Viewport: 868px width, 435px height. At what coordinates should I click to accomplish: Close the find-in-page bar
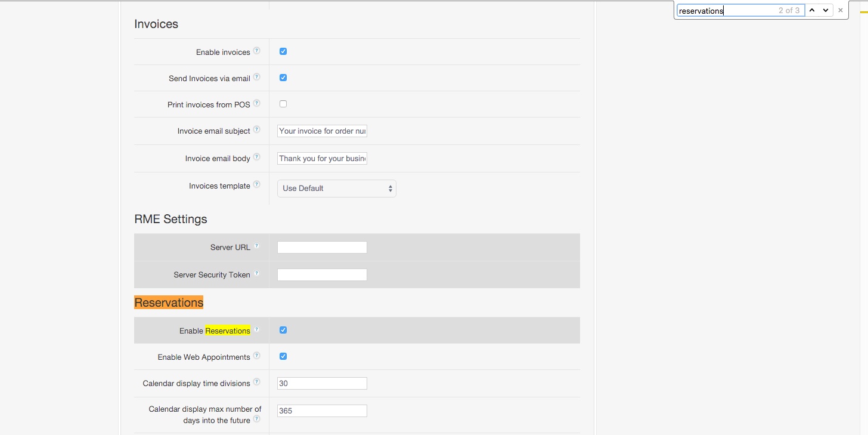click(841, 10)
